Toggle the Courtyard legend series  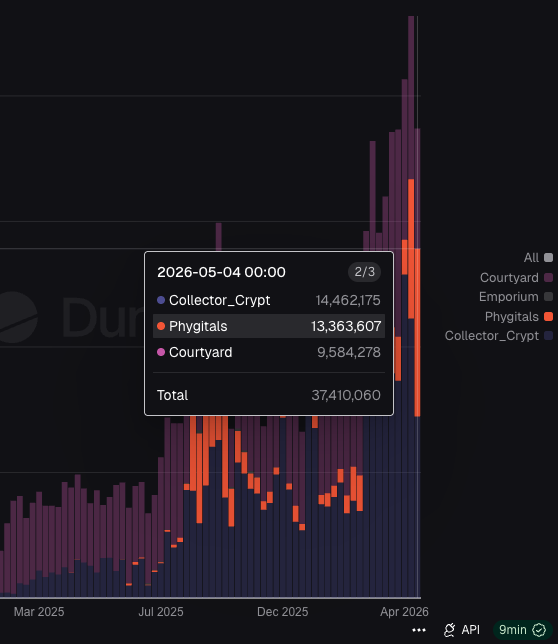tap(516, 278)
